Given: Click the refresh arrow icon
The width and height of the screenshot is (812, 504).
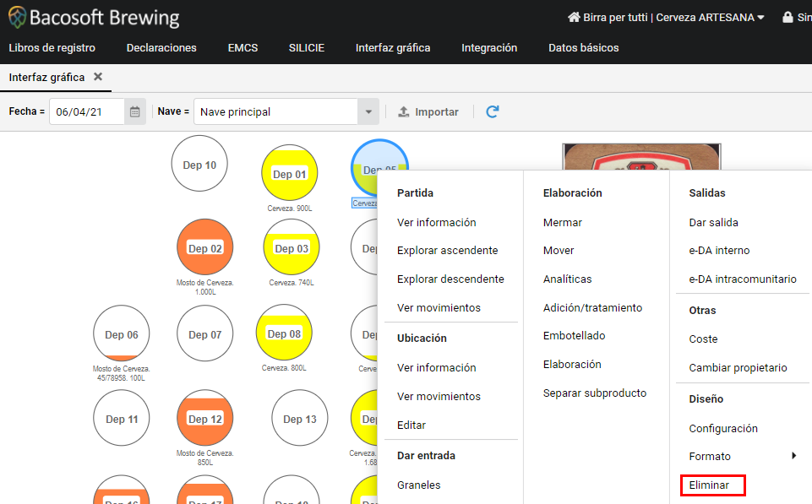Looking at the screenshot, I should tap(493, 111).
